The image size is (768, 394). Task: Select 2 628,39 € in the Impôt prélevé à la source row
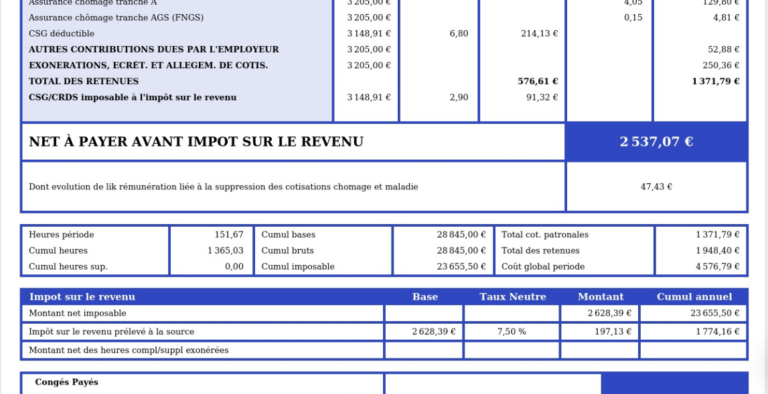434,332
